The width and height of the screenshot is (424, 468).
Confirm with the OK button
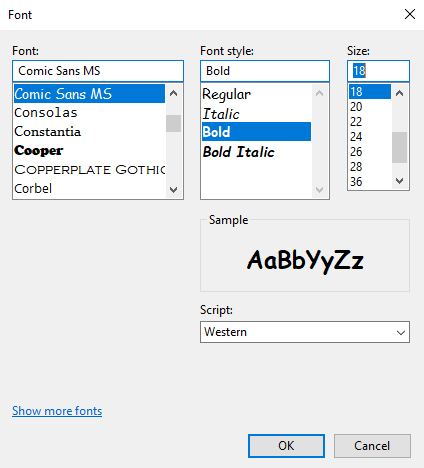(286, 446)
